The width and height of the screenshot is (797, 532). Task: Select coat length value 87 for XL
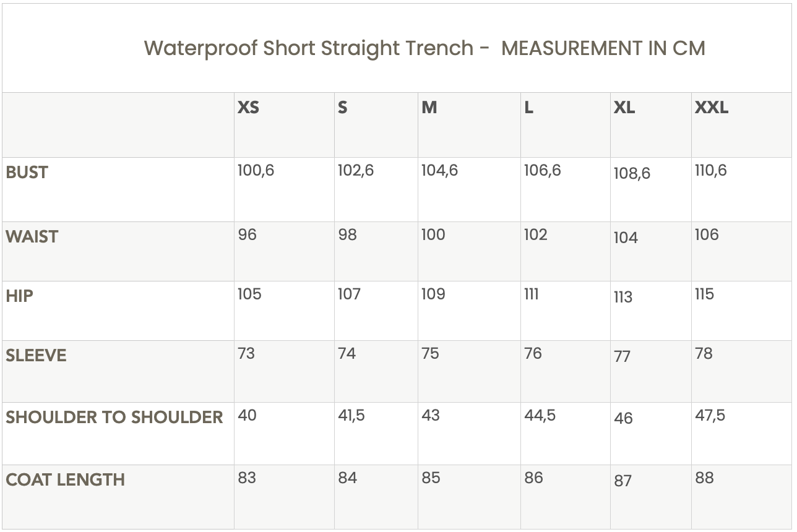(x=623, y=481)
